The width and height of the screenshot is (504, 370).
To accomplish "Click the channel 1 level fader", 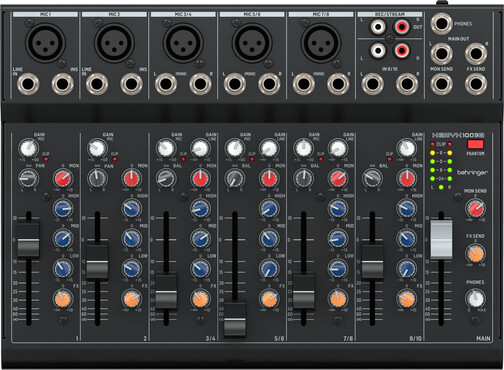I will 28,239.
